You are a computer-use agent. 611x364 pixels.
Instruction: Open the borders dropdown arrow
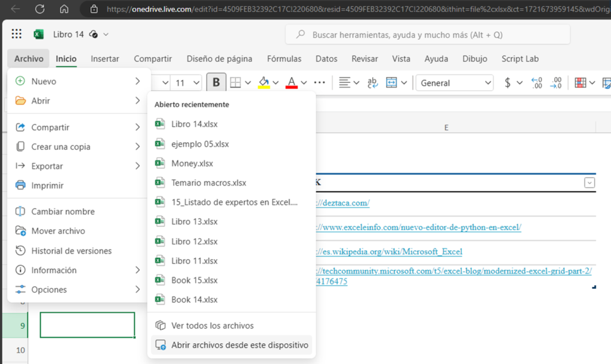248,82
